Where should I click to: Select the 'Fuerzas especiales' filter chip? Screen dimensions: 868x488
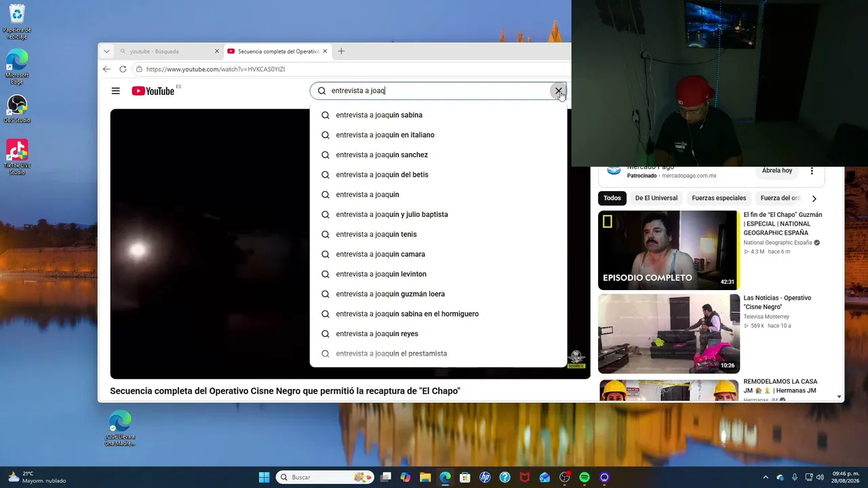(719, 198)
